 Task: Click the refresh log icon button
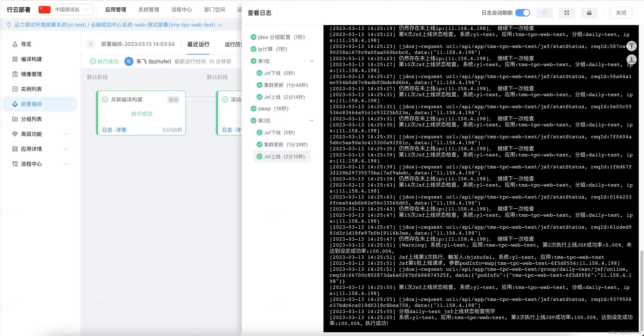(544, 13)
